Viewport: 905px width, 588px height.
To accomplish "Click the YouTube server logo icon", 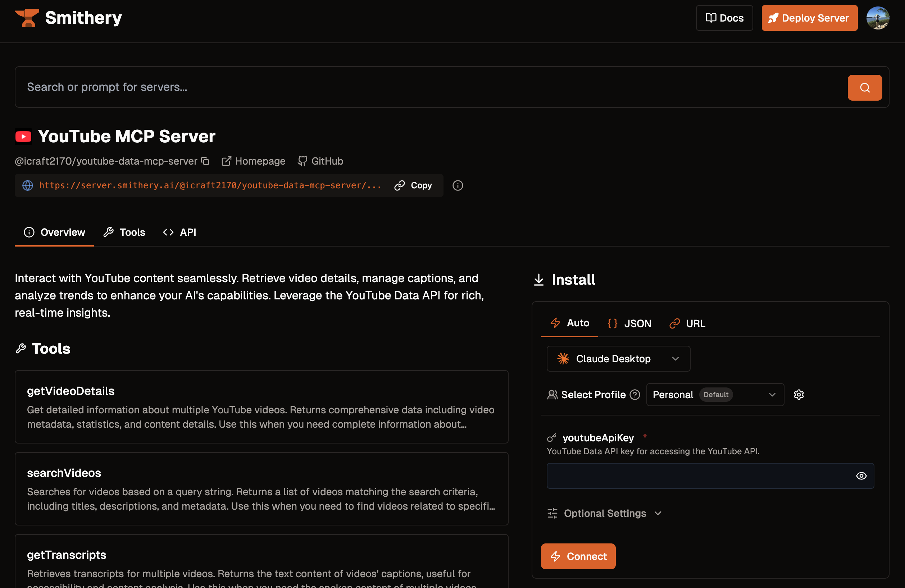I will tap(23, 136).
